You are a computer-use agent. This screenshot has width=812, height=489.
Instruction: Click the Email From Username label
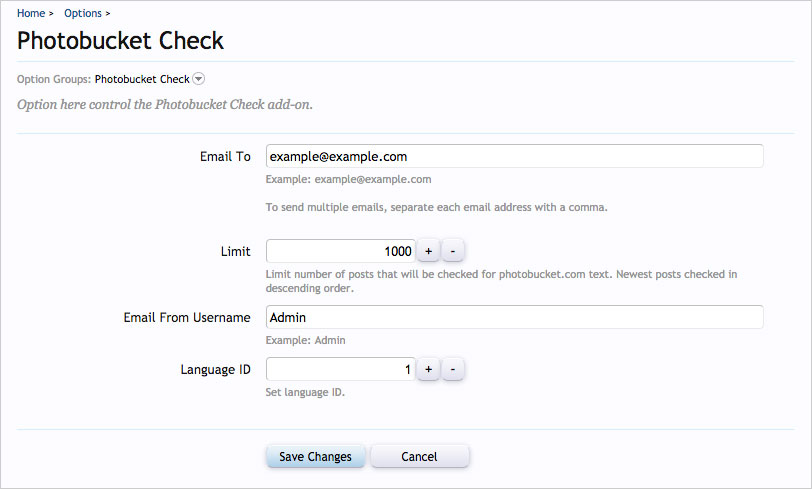[x=187, y=318]
